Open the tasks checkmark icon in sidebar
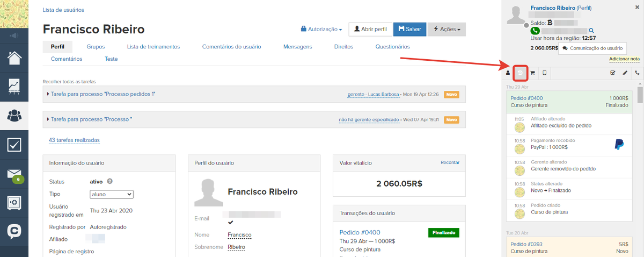Image resolution: width=644 pixels, height=257 pixels. point(14,145)
